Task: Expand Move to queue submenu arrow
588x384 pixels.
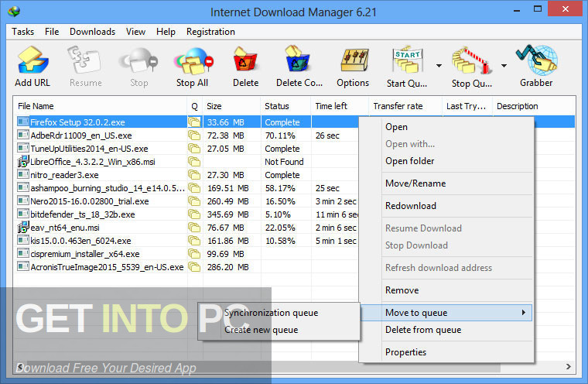Action: click(x=524, y=312)
